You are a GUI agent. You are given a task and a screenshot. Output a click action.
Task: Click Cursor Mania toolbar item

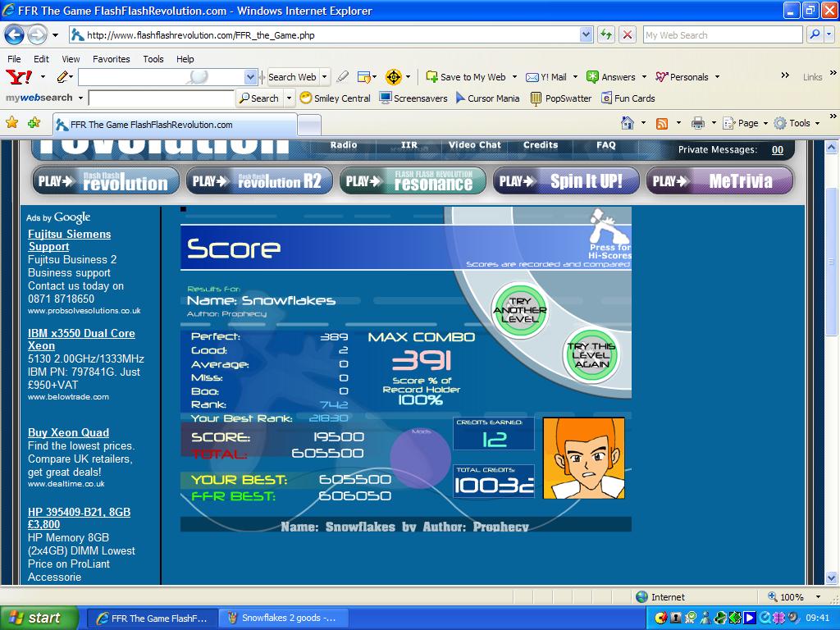487,98
